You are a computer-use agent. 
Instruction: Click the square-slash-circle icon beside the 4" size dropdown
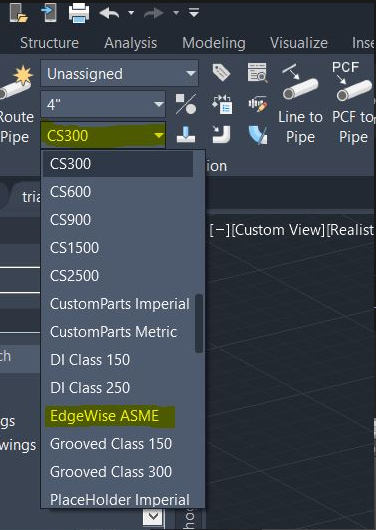pos(186,104)
